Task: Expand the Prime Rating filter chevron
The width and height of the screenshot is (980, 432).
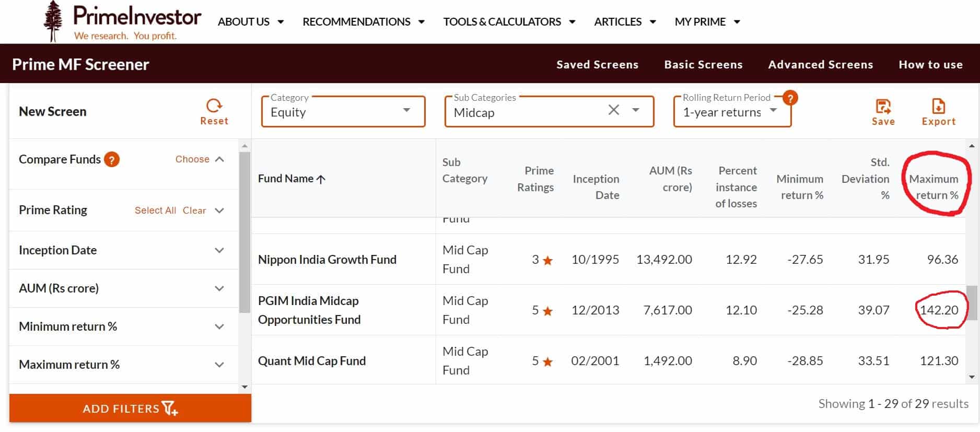Action: 219,211
